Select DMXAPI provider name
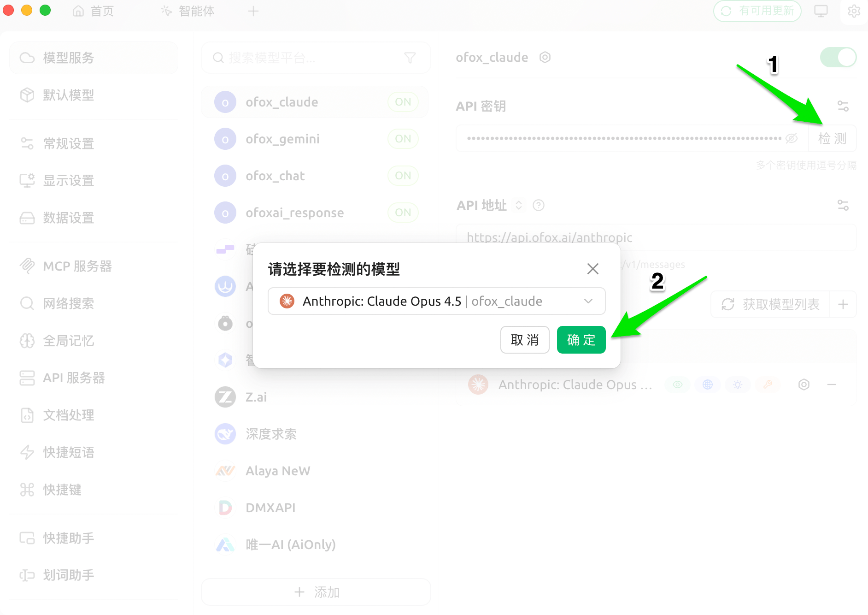 270,508
